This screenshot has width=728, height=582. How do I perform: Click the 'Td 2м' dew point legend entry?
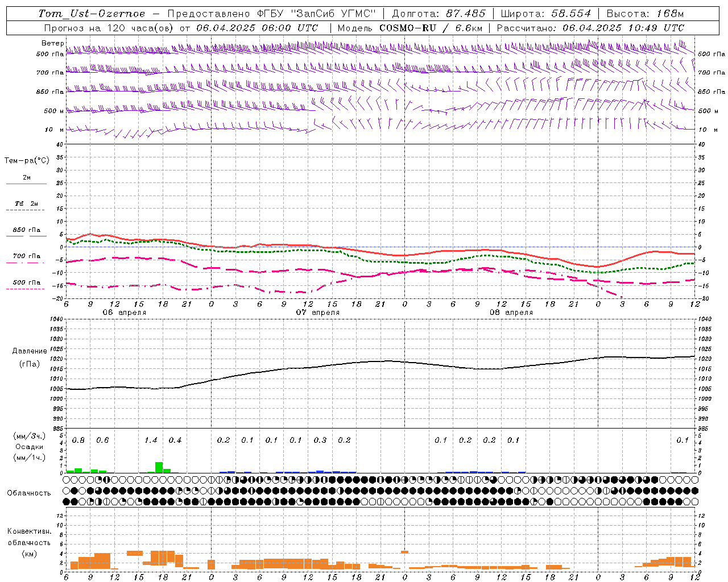[27, 203]
